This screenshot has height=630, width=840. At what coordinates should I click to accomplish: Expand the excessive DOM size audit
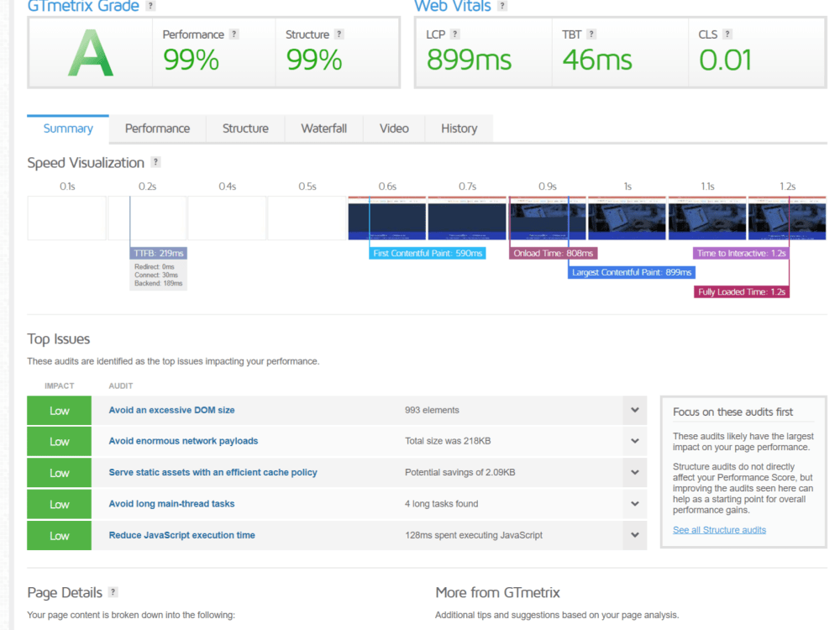(x=635, y=411)
